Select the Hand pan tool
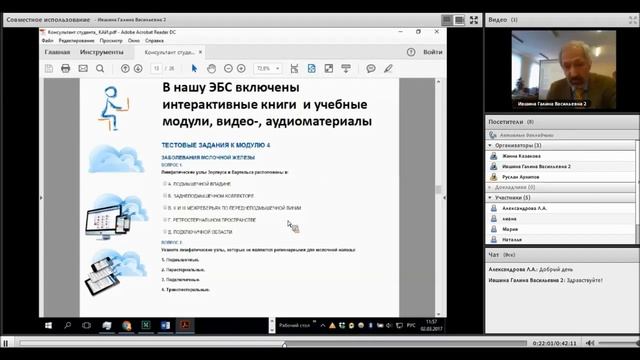 pyautogui.click(x=211, y=69)
